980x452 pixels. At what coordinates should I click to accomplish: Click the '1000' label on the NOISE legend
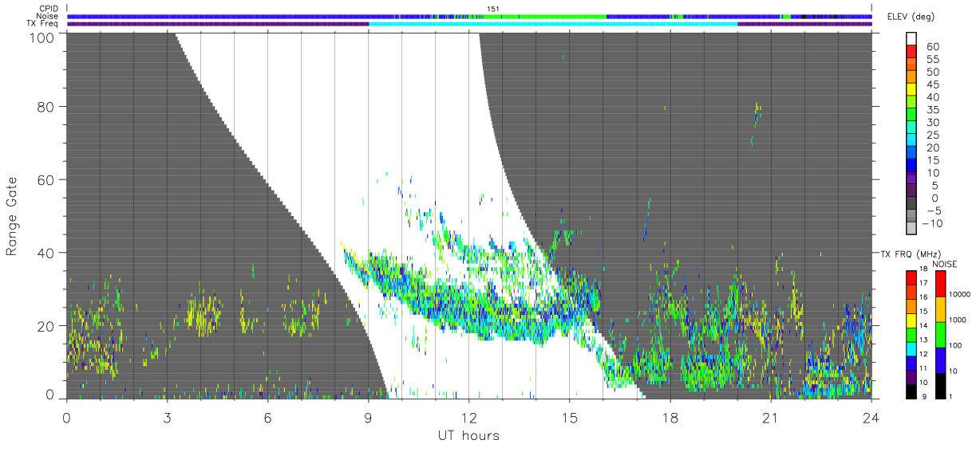point(958,320)
